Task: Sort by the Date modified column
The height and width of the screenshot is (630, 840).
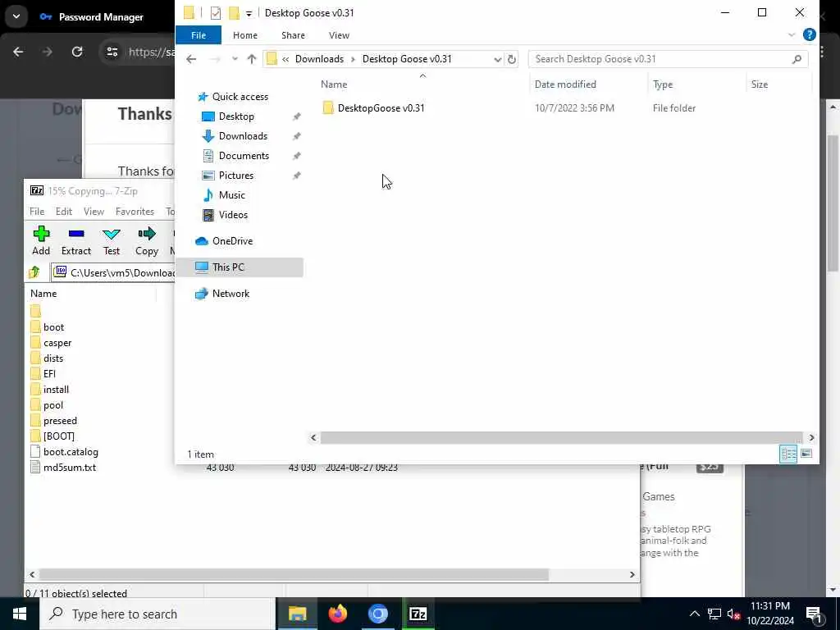Action: click(x=565, y=84)
